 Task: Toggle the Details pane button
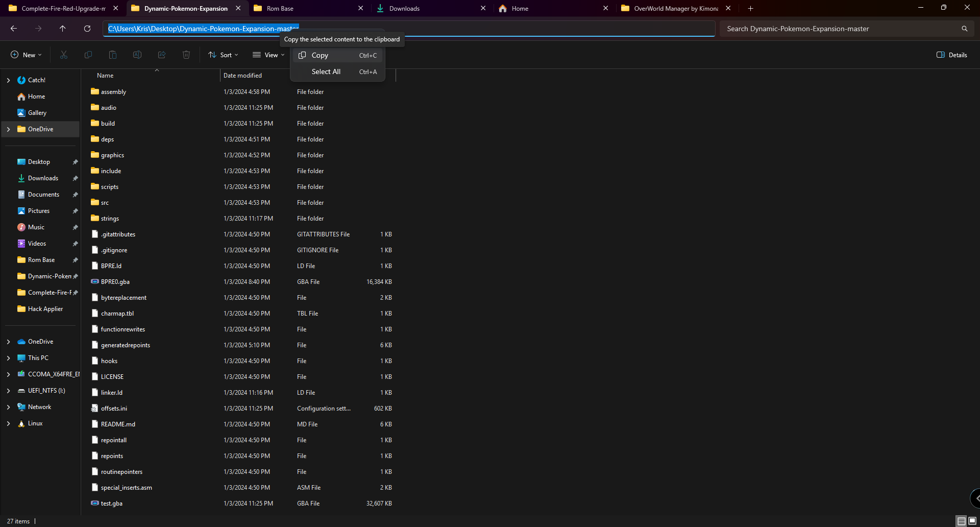[x=952, y=55]
